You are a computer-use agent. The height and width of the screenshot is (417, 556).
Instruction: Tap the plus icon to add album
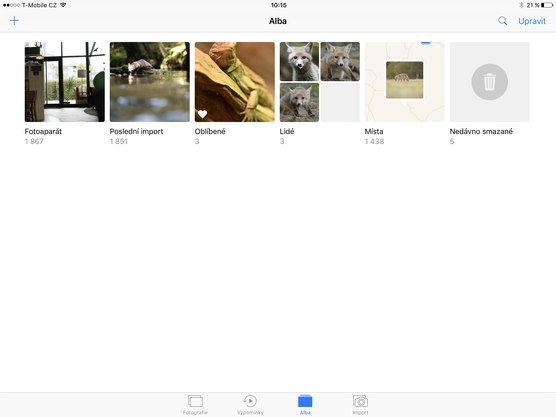click(x=14, y=21)
